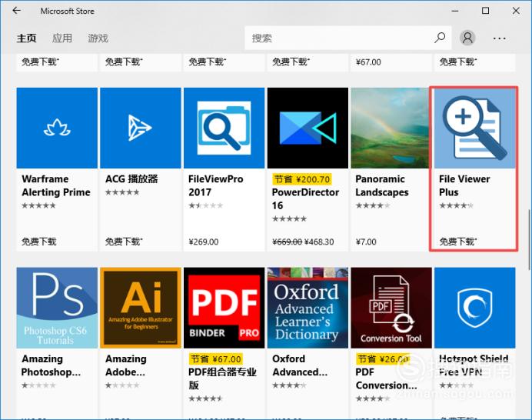
Task: Click the 节省 ¥200.70 savings badge
Action: 302,179
